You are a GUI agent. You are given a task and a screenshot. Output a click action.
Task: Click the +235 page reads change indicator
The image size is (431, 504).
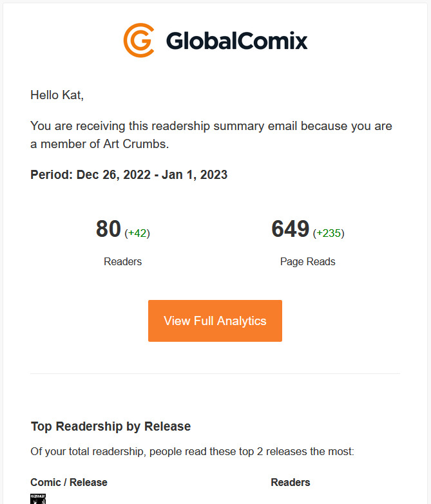pos(329,233)
